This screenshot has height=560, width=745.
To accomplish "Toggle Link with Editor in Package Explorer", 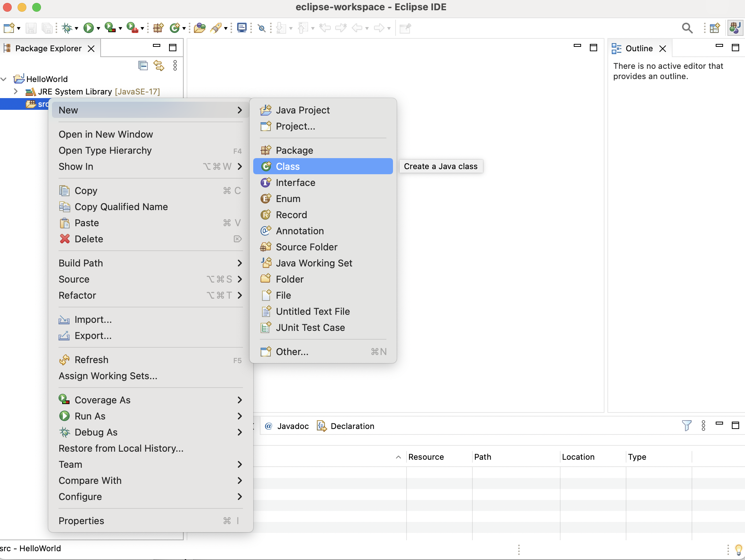I will tap(159, 66).
